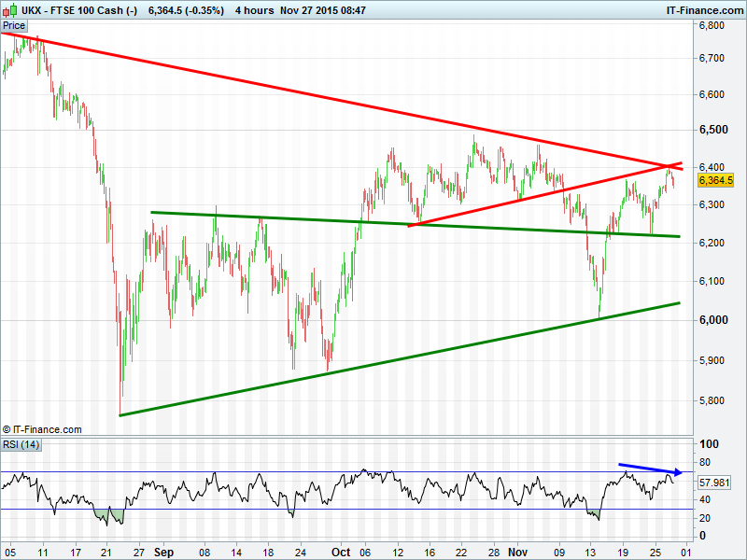The image size is (747, 560).
Task: Click the 11 date label on time axis
Action: coord(43,553)
